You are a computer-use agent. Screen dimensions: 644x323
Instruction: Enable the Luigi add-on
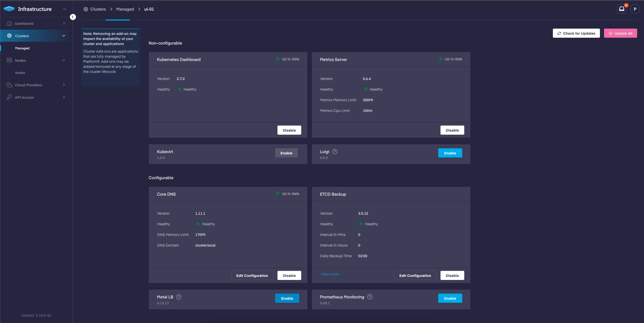[450, 153]
